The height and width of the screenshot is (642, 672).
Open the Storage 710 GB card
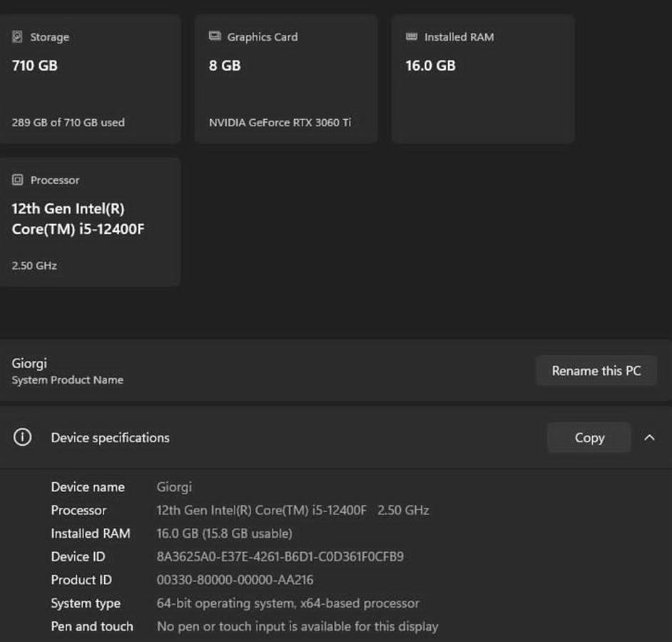coord(88,79)
